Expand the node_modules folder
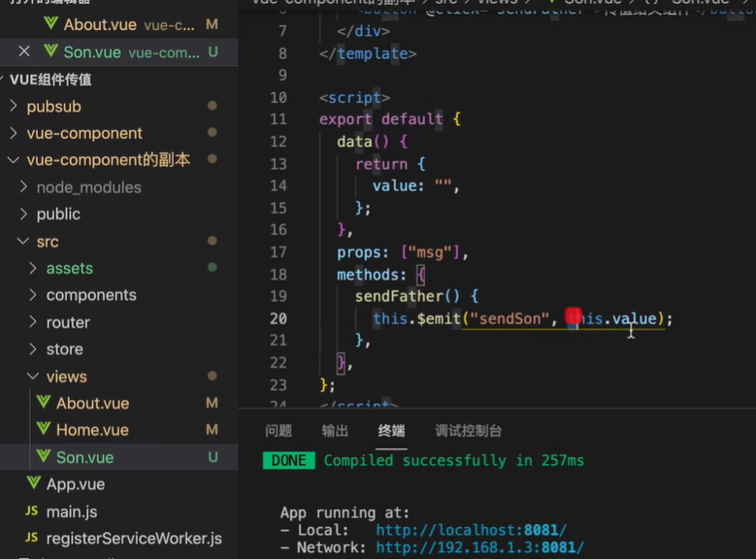The image size is (756, 559). point(23,186)
